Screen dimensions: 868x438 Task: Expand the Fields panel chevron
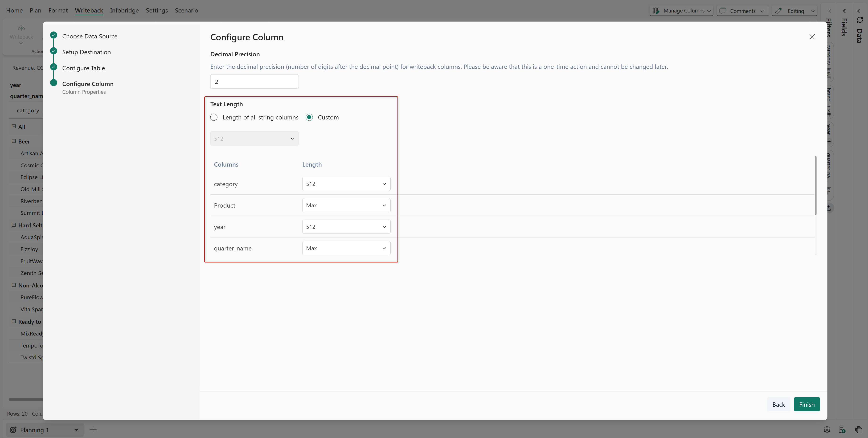[x=844, y=11]
